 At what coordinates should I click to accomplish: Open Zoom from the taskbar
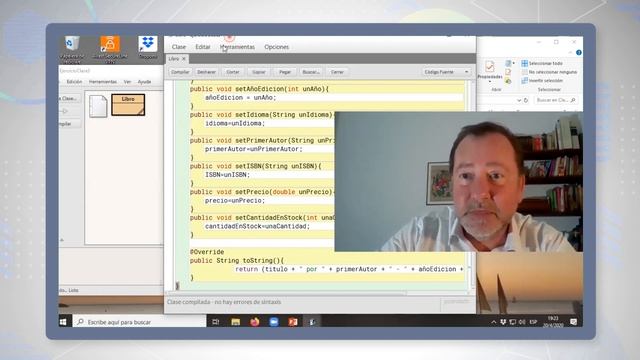point(274,322)
